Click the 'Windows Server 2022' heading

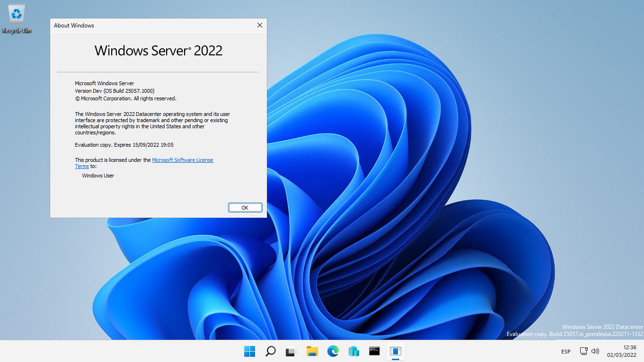tap(159, 51)
